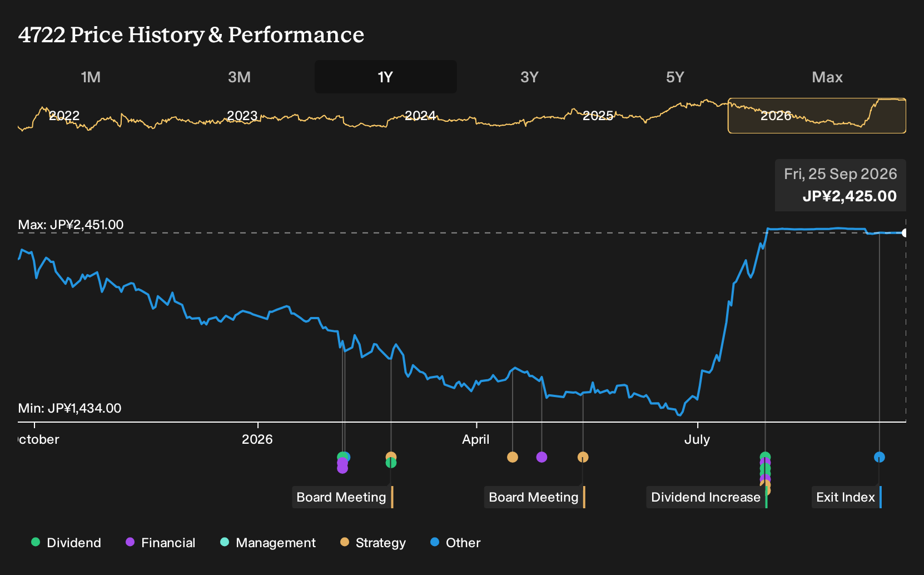Image resolution: width=924 pixels, height=575 pixels.
Task: Select the lone purple financial marker after April
Action: [542, 457]
